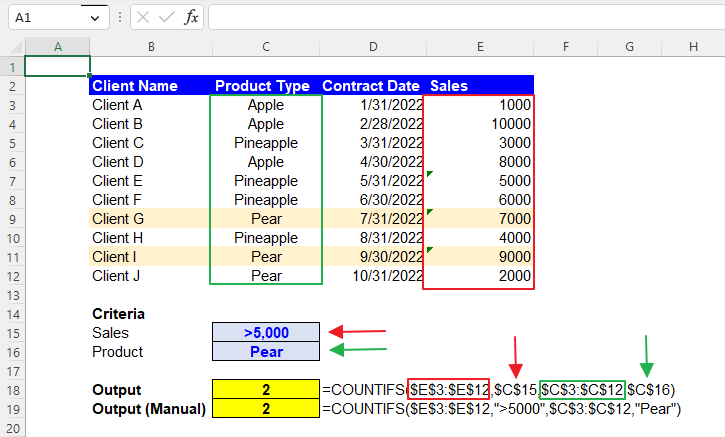
Task: Select the date 6/30/2022 cell
Action: [x=373, y=200]
